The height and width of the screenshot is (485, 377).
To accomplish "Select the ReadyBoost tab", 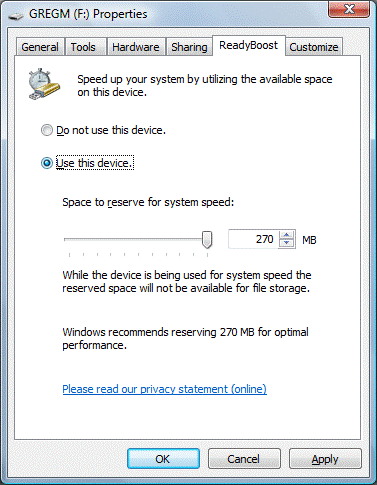I will coord(249,45).
